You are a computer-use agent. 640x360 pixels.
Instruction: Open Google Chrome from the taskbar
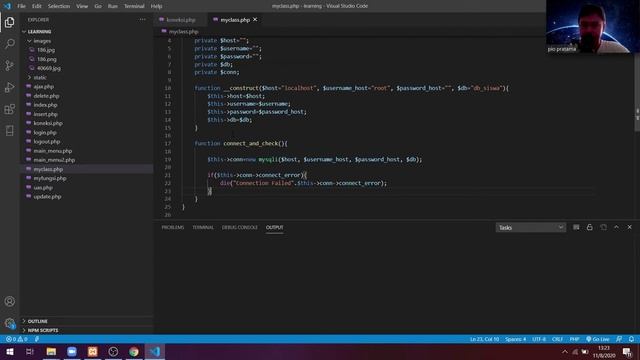click(134, 351)
